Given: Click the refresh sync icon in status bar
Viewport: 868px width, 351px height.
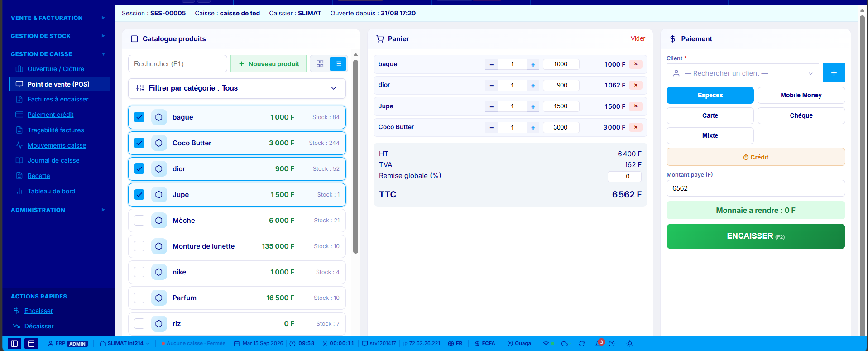Looking at the screenshot, I should coord(582,344).
